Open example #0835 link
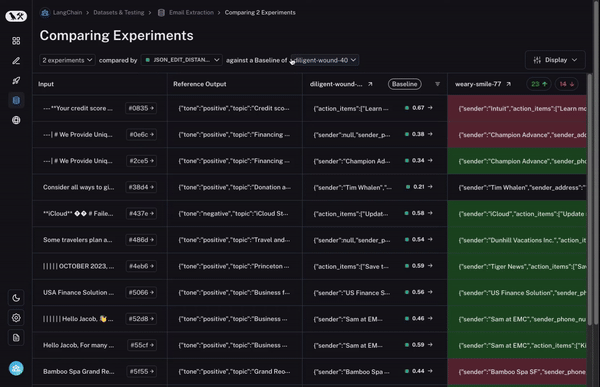Image resolution: width=600 pixels, height=387 pixels. tap(141, 108)
